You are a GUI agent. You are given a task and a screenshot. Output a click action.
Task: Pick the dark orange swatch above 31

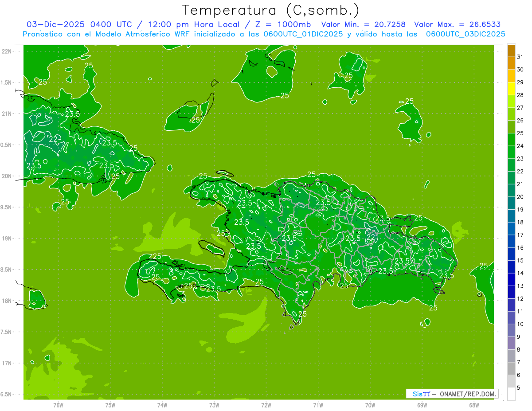pyautogui.click(x=511, y=51)
